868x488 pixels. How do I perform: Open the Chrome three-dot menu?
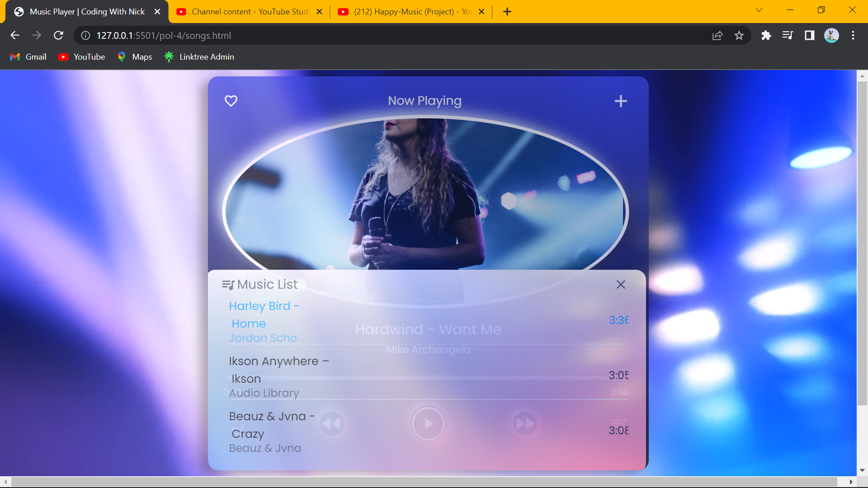[853, 35]
